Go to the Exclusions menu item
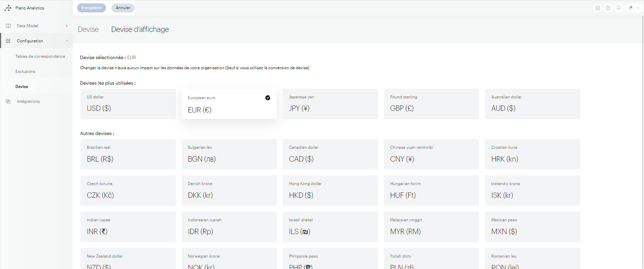This screenshot has width=644, height=269. point(25,72)
